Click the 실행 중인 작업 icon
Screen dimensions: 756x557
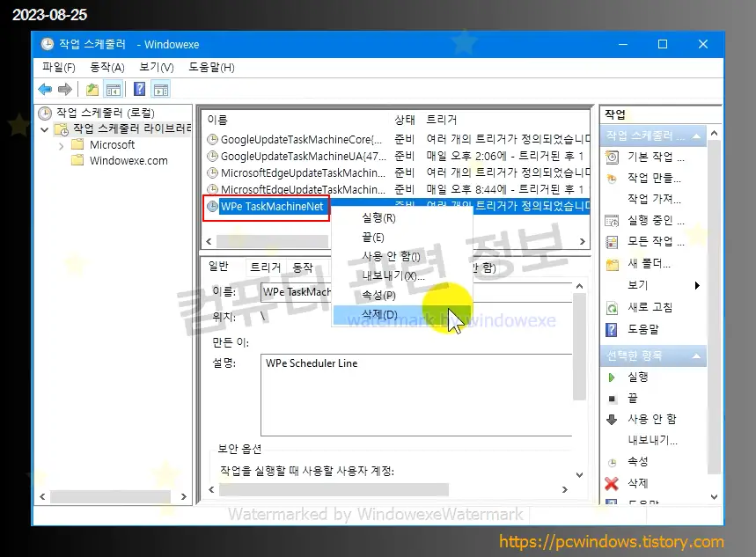(x=612, y=221)
